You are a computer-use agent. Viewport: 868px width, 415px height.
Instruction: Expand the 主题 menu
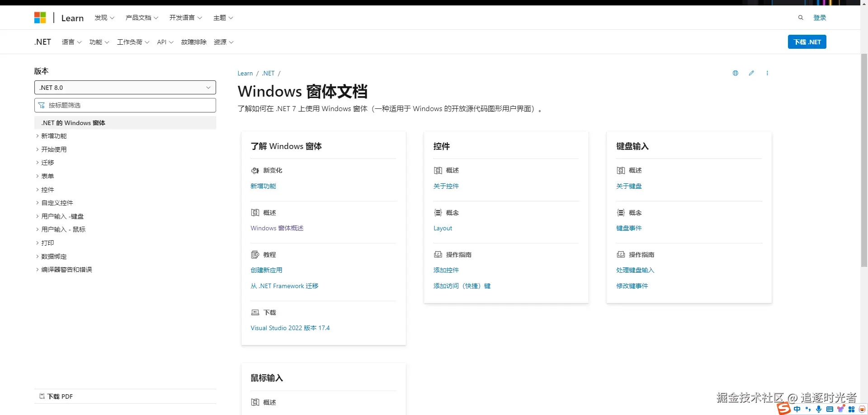click(223, 18)
